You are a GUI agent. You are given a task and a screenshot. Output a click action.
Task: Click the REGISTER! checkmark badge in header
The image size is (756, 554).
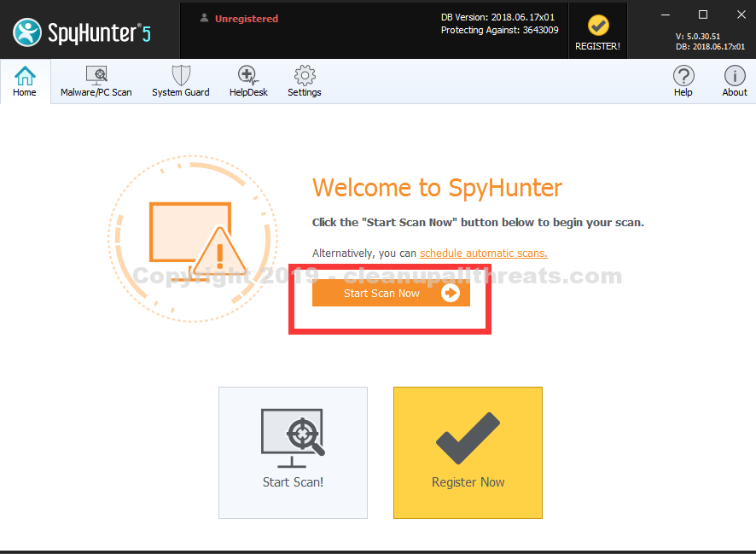pos(597,31)
